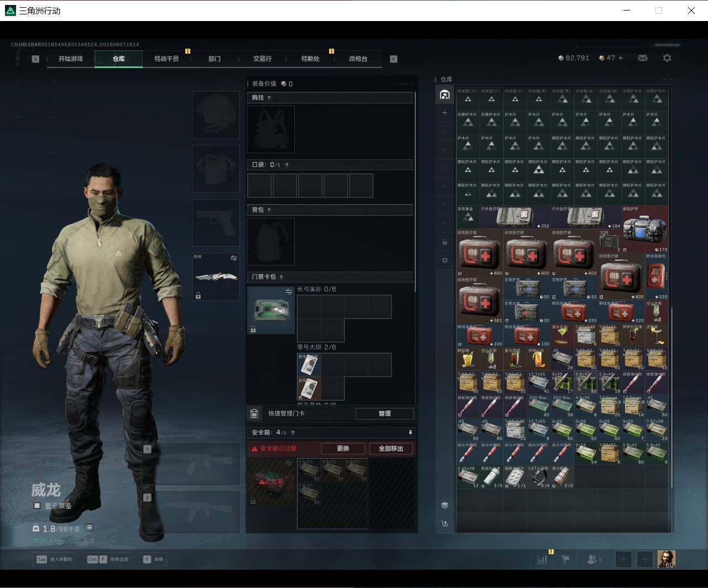Click the 转移 shortcut button

coord(153,559)
